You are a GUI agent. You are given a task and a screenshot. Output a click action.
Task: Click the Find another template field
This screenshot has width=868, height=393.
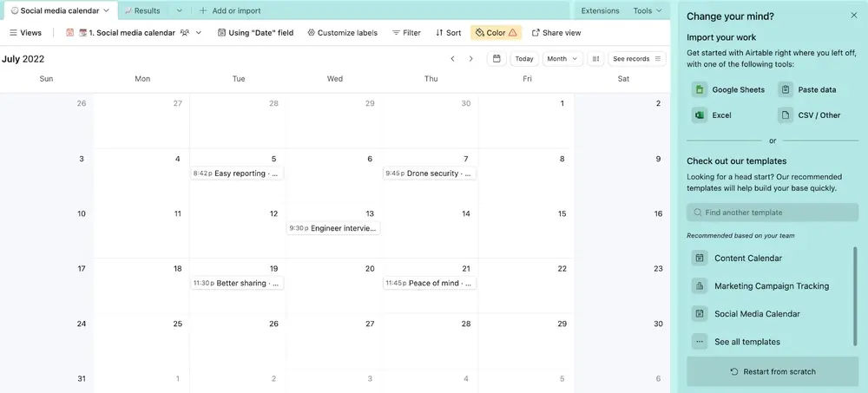[773, 213]
